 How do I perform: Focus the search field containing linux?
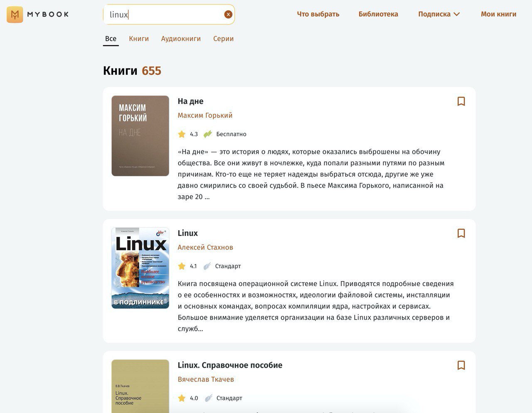pos(169,15)
